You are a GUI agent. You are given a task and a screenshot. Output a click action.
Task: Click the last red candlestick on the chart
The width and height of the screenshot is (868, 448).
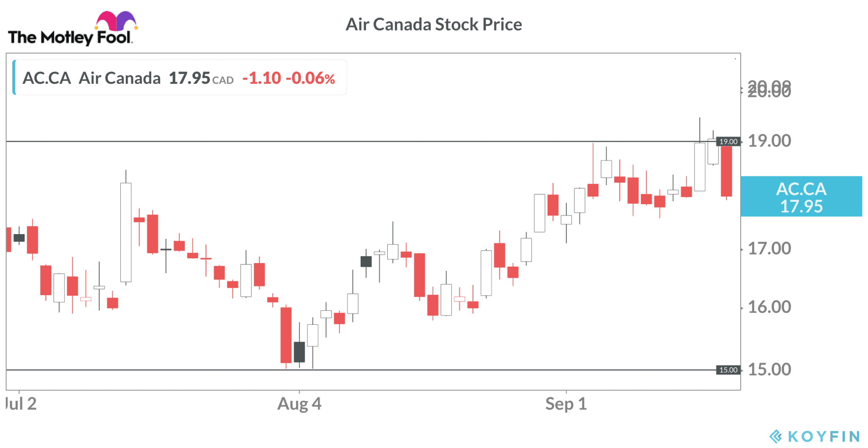point(726,171)
